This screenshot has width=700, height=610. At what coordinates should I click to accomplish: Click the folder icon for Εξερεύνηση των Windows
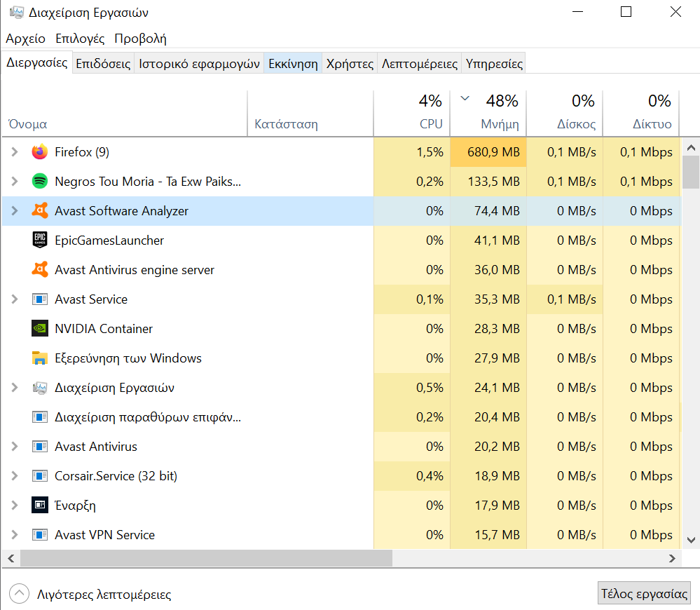(x=40, y=358)
